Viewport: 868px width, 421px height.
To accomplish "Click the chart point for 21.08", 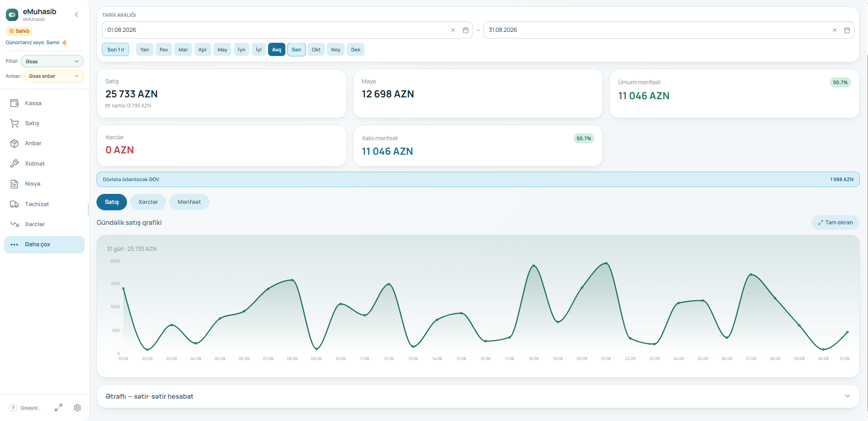I will click(606, 263).
